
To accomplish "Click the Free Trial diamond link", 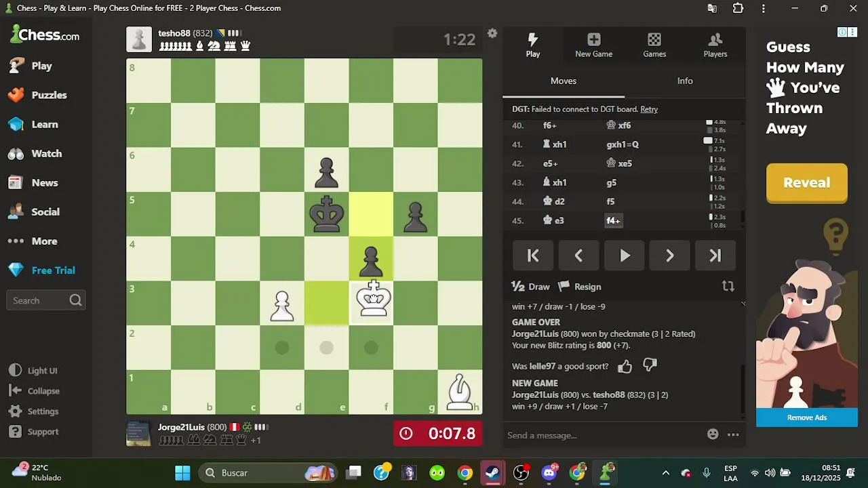I will click(x=41, y=270).
